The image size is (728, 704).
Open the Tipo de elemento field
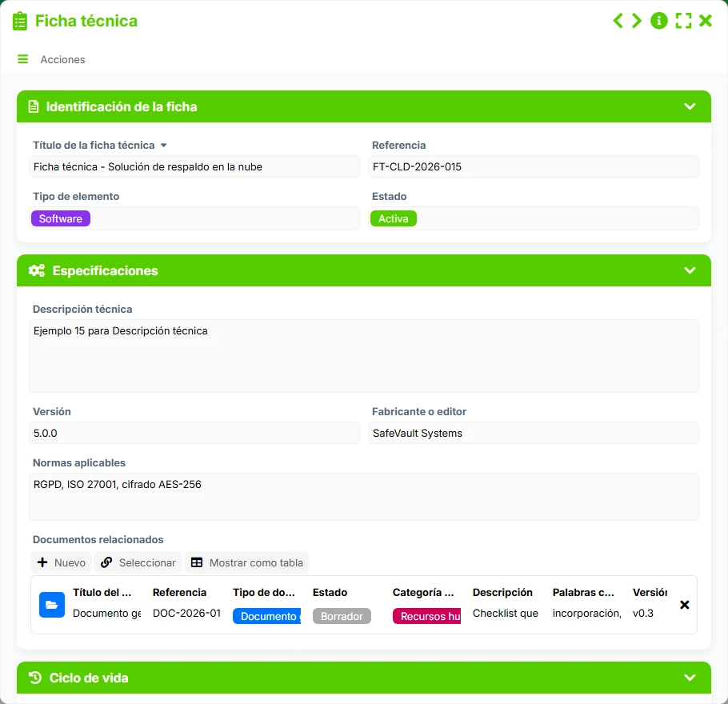click(x=194, y=218)
